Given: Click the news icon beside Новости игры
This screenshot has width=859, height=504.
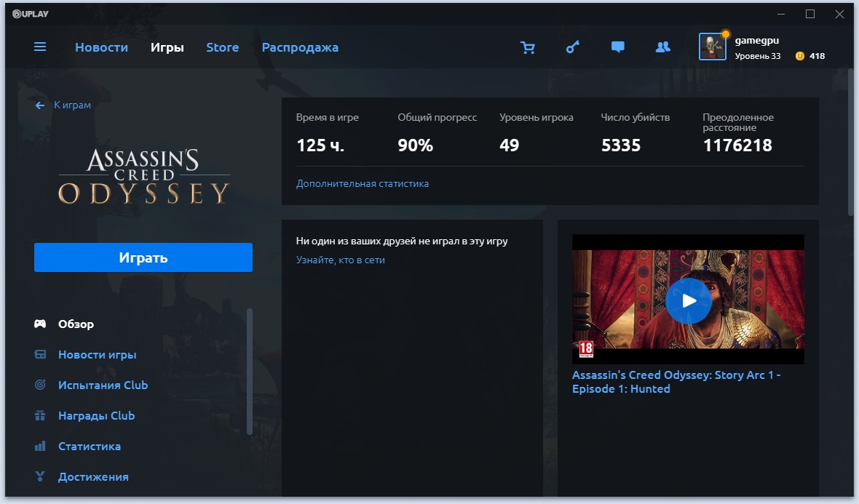Looking at the screenshot, I should [40, 355].
